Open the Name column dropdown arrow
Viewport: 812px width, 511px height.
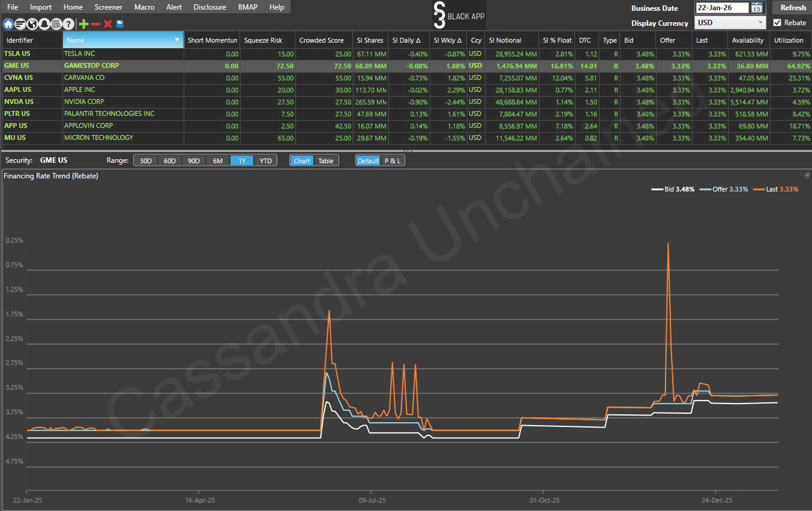click(x=177, y=40)
